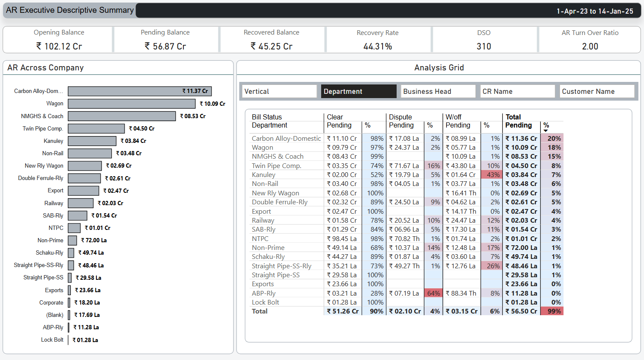Select Double Ferrule-Rly row in grid

point(407,202)
